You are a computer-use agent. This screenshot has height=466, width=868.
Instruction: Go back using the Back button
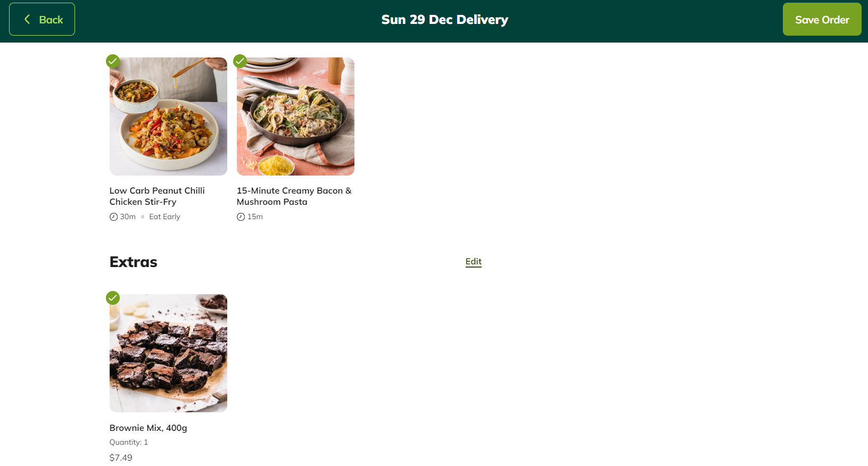[x=42, y=19]
